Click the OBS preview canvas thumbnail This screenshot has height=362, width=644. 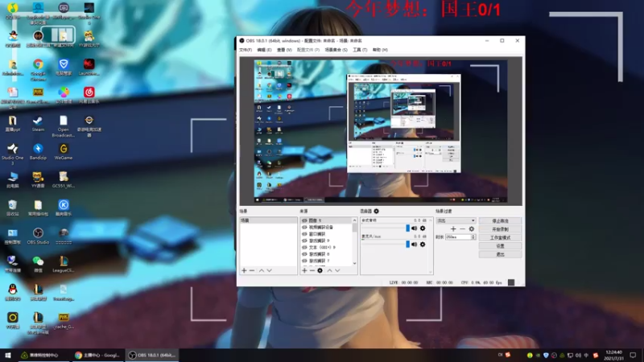(x=381, y=131)
